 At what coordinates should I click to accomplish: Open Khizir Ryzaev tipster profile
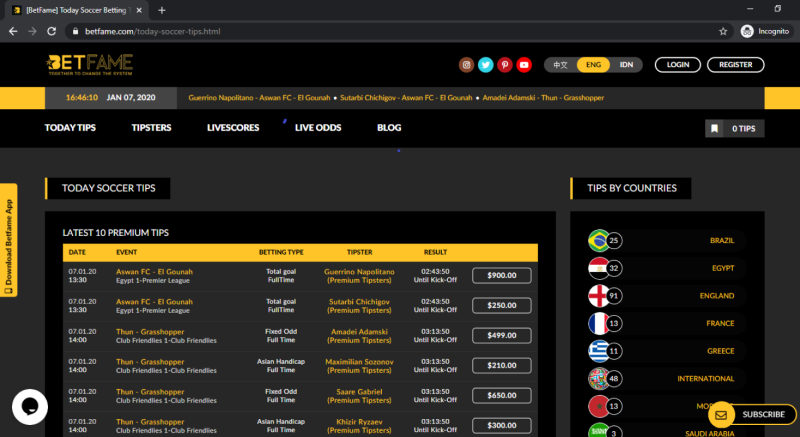359,422
